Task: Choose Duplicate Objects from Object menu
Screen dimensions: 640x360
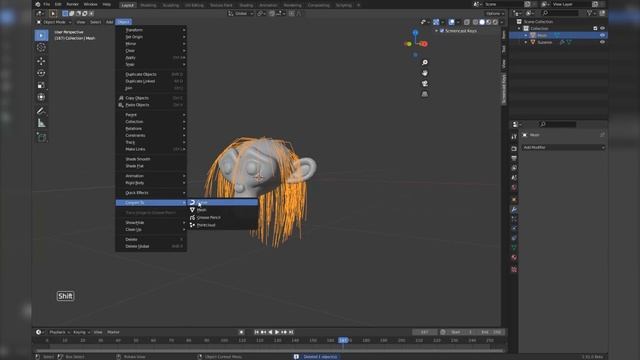Action: pos(151,74)
